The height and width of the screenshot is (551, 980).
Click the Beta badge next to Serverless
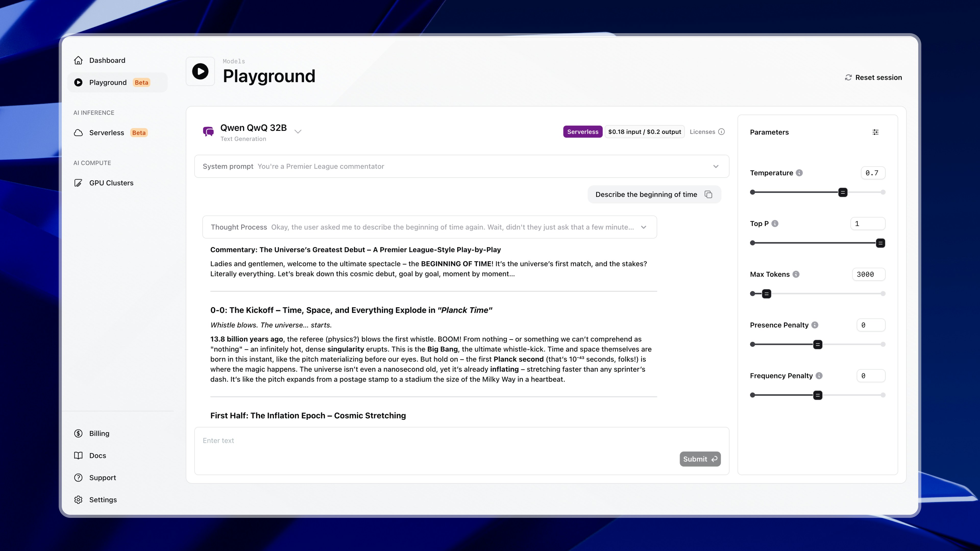(139, 133)
